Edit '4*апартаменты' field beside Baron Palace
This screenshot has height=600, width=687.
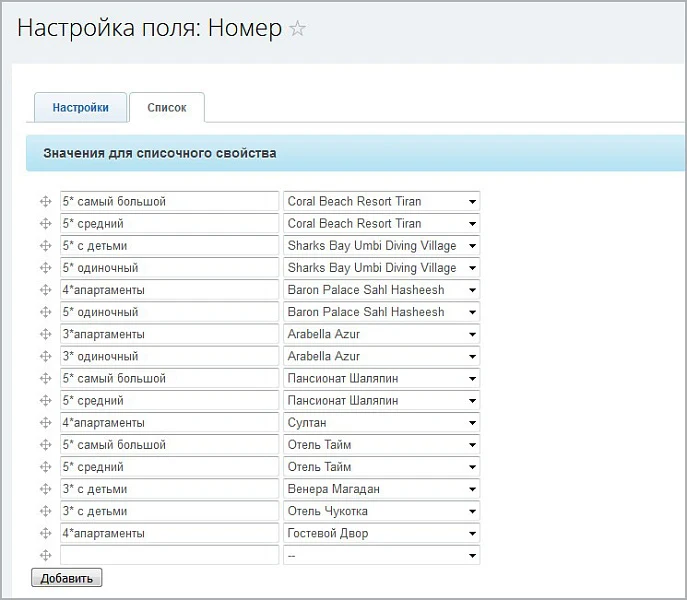(170, 290)
